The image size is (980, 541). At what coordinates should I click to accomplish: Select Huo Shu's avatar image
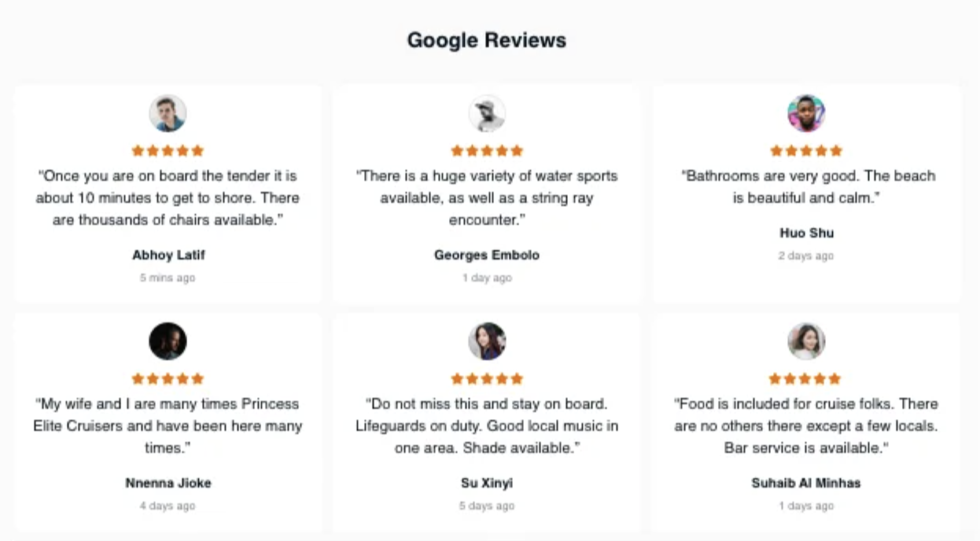806,113
